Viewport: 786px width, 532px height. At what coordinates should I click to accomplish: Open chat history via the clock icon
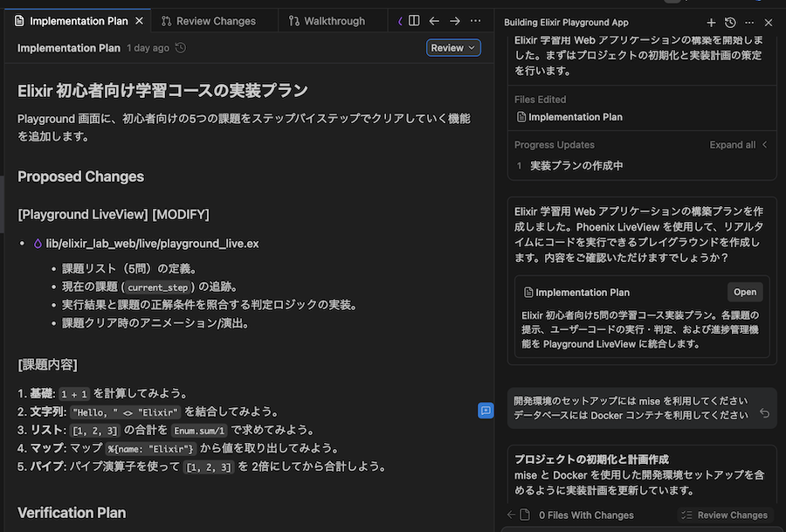point(731,22)
